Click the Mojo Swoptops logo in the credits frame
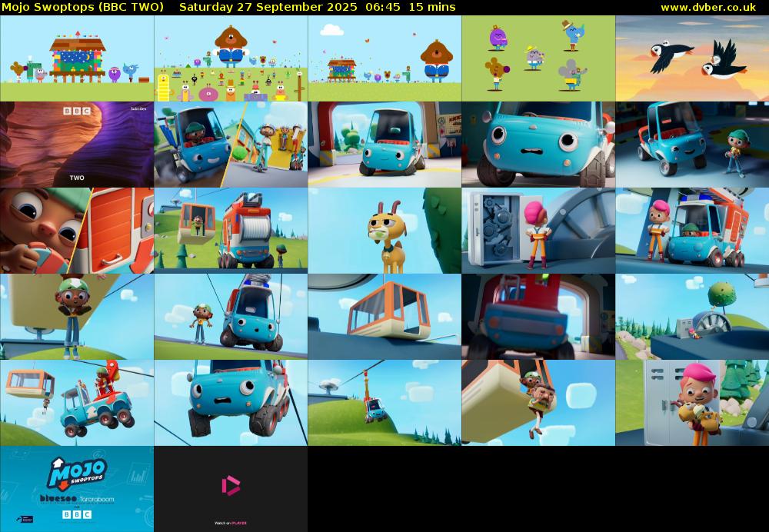769x532 pixels. pos(76,473)
